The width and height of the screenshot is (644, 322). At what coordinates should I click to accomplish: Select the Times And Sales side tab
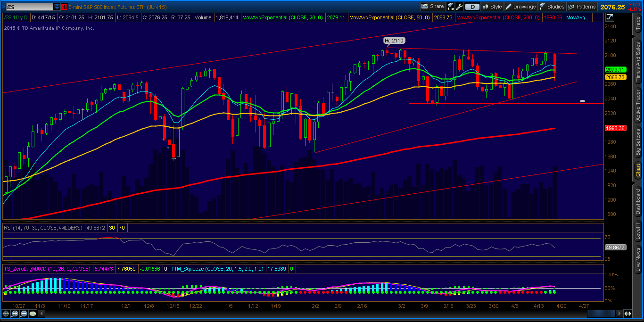click(x=638, y=61)
